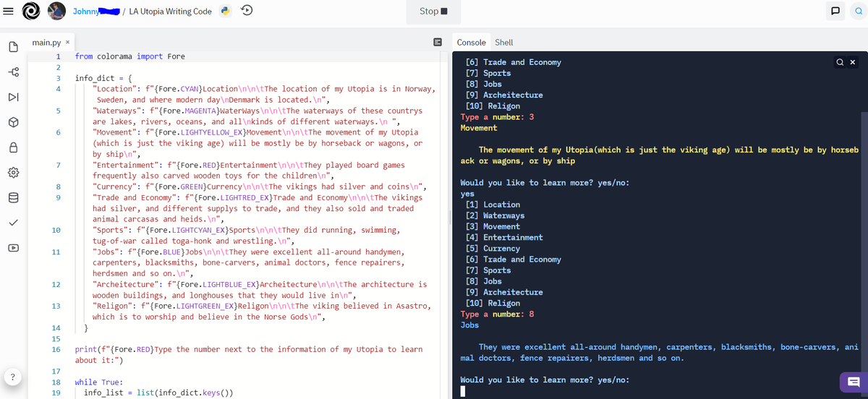Click the Python language icon
The height and width of the screenshot is (399, 868).
point(226,11)
